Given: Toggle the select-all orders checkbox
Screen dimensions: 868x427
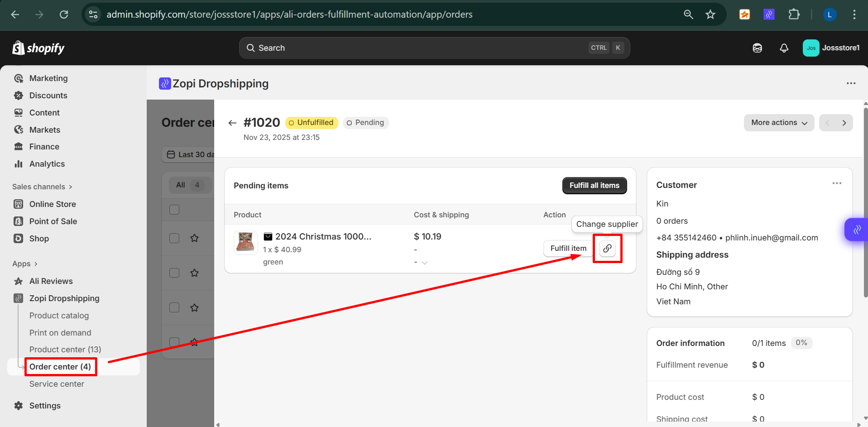Looking at the screenshot, I should coord(174,210).
